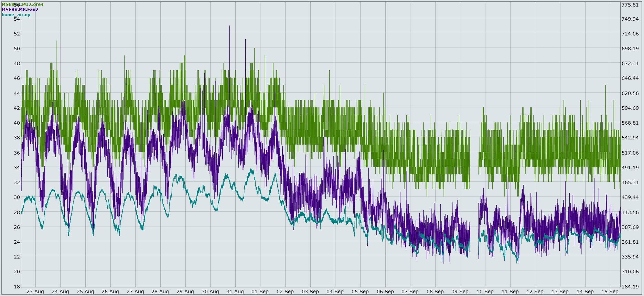Click the 23 Aug date label
The image size is (644, 296).
[x=35, y=292]
